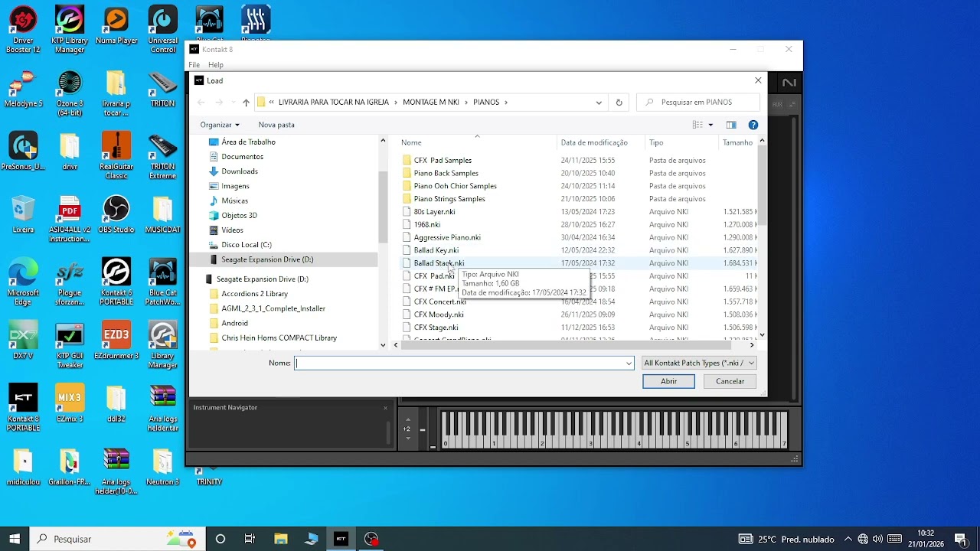Screen dimensions: 980x551
Task: Click the Nova pasta button
Action: [276, 125]
